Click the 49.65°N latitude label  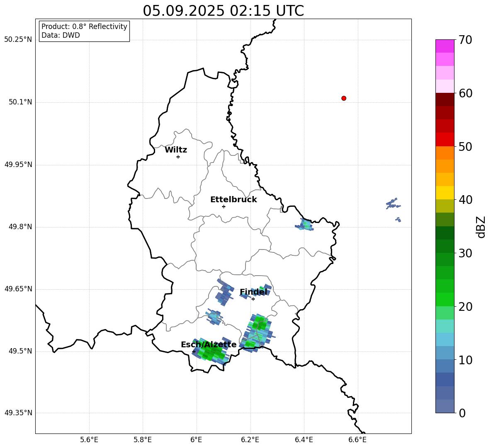click(18, 289)
